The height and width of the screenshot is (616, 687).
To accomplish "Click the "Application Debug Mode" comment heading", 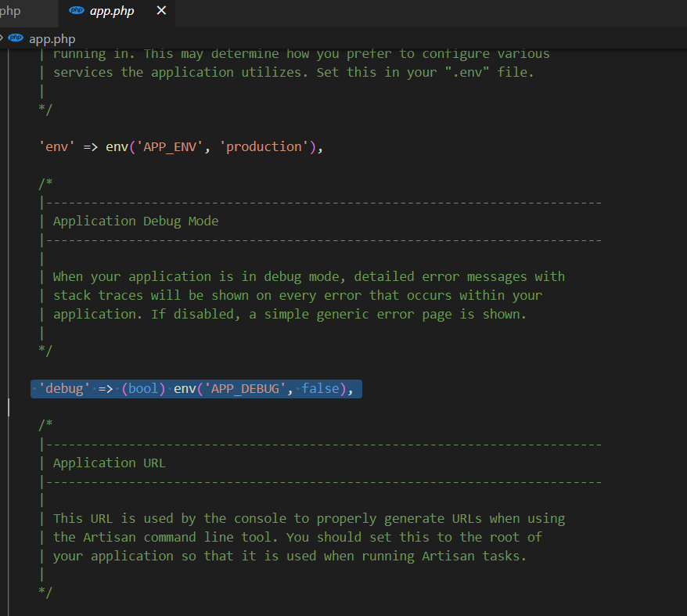I will 135,222.
